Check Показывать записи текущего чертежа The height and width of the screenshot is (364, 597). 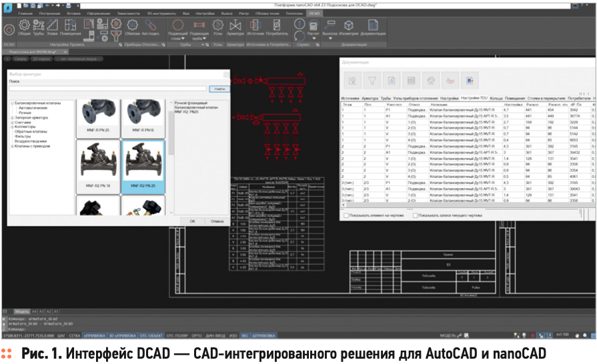[415, 215]
